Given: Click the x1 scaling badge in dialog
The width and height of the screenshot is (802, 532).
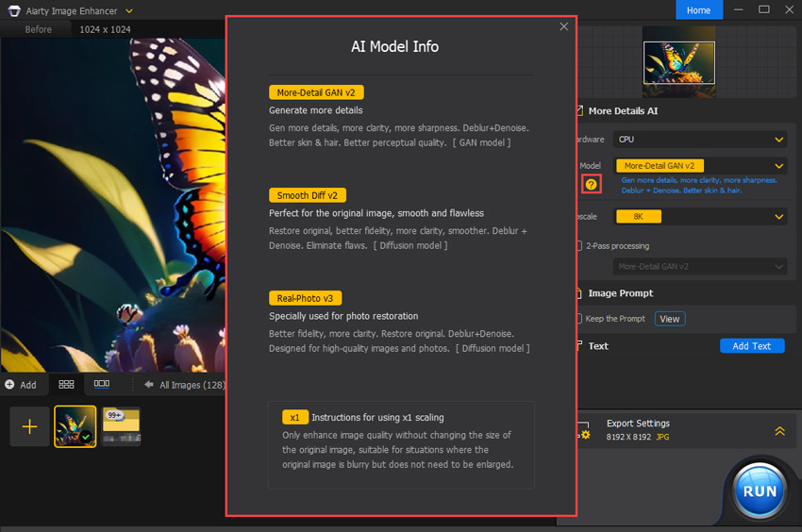Looking at the screenshot, I should point(295,418).
